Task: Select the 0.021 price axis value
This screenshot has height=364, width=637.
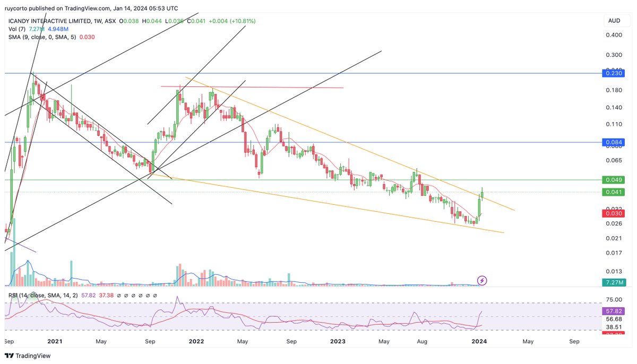Action: tap(613, 238)
